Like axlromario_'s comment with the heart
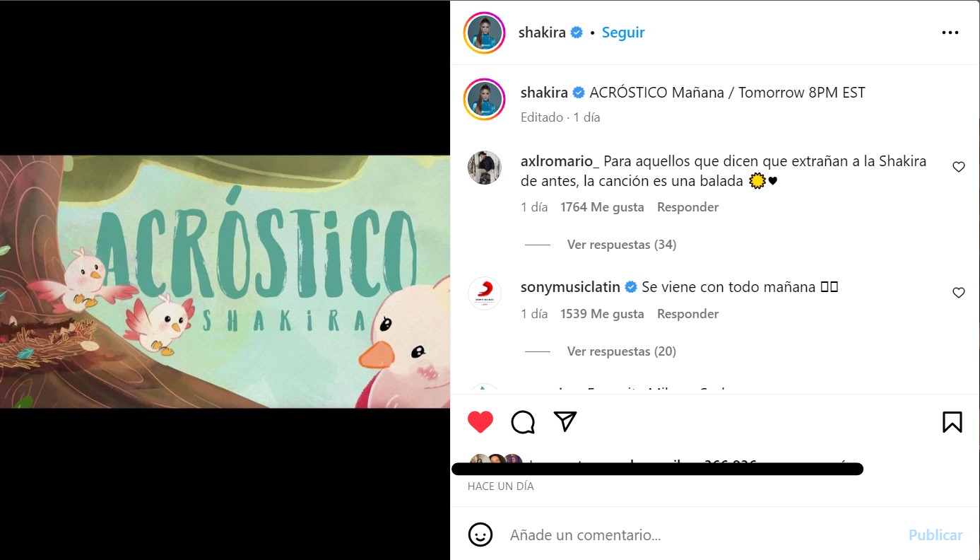This screenshot has height=560, width=980. click(x=959, y=168)
